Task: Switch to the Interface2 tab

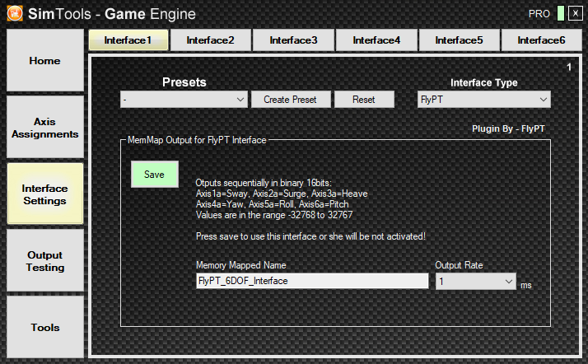Action: (x=211, y=40)
